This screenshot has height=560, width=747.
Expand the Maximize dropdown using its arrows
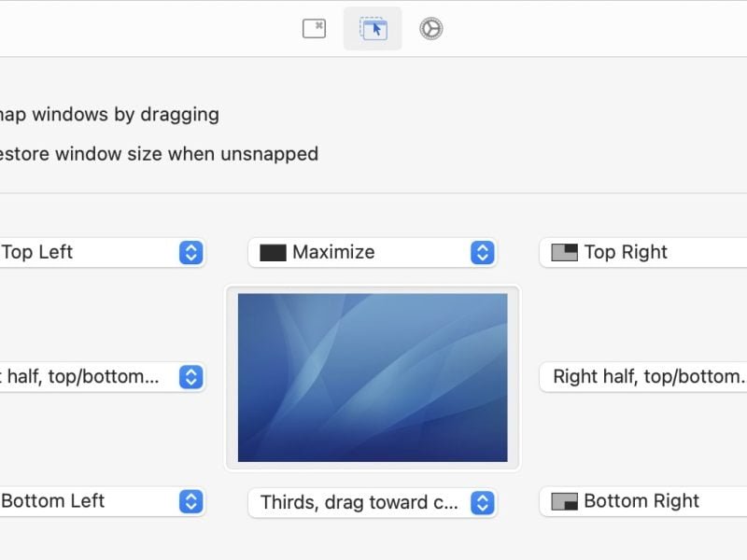tap(482, 252)
